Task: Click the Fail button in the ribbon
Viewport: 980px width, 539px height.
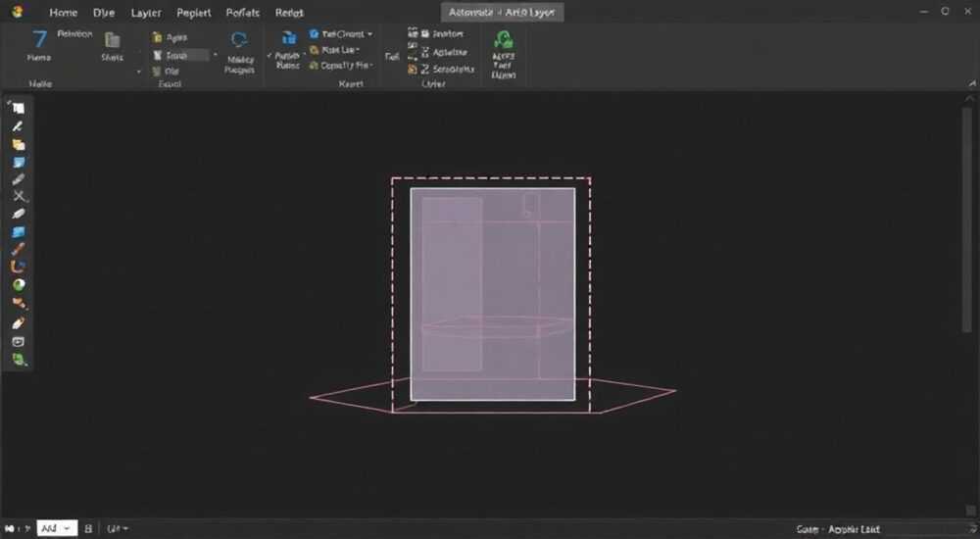Action: pyautogui.click(x=392, y=57)
